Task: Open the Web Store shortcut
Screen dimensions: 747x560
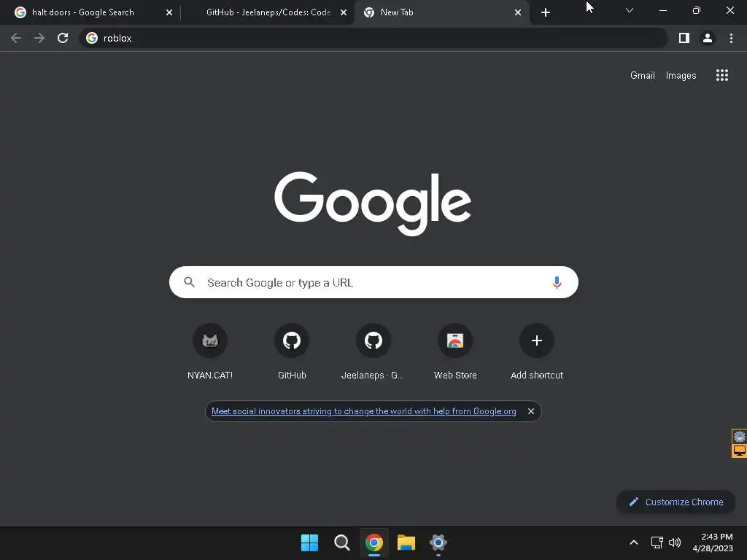Action: coord(455,351)
